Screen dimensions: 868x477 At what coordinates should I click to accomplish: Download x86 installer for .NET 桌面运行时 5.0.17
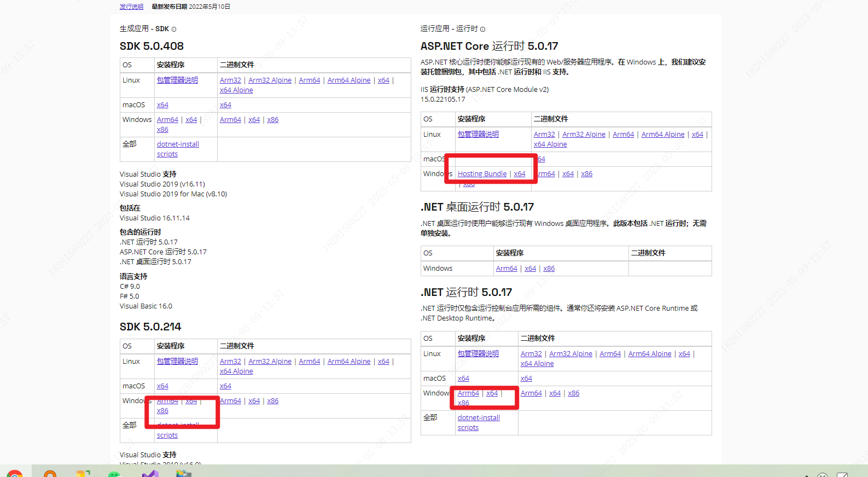tap(549, 268)
